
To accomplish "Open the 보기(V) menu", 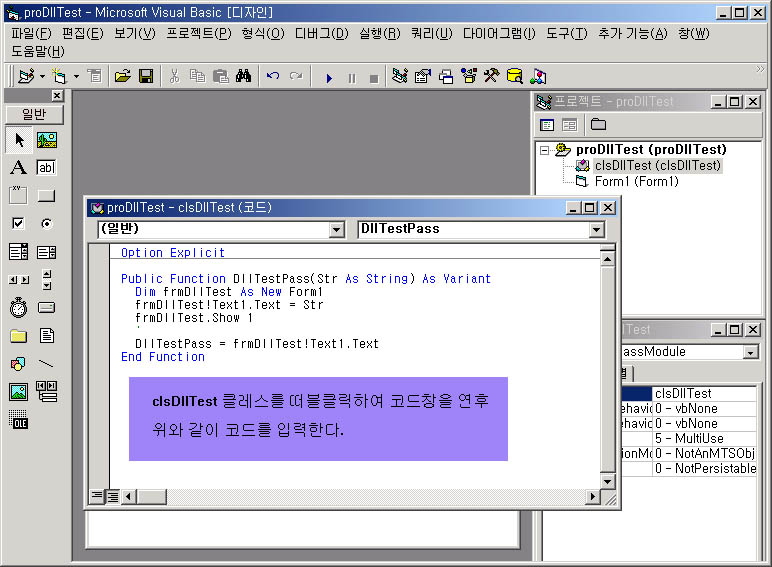I will coord(135,33).
